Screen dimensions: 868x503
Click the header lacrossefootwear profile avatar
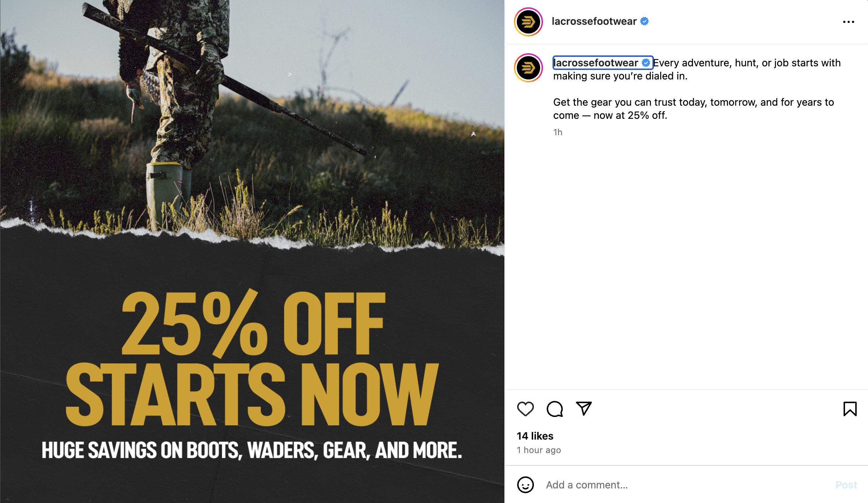click(x=528, y=22)
